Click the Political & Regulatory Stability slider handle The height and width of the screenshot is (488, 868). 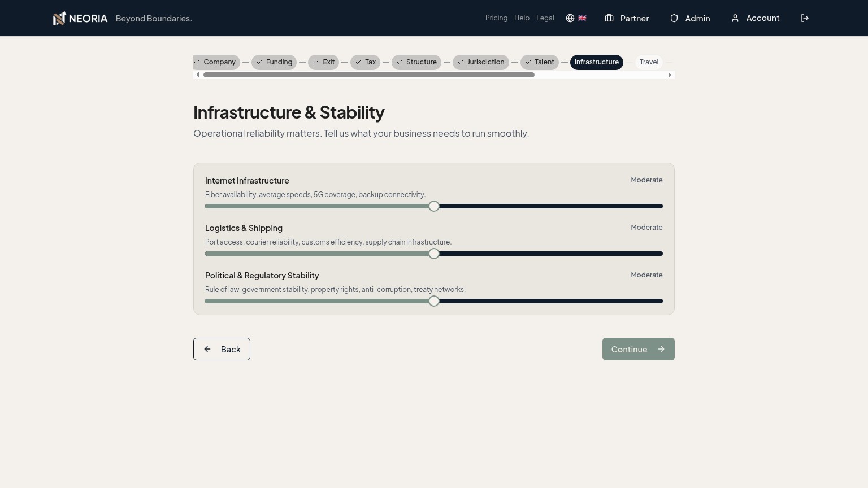[x=434, y=301]
